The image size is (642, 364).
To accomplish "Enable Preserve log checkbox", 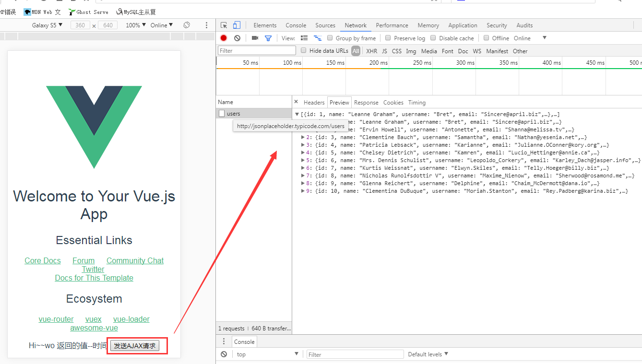I will click(x=388, y=38).
